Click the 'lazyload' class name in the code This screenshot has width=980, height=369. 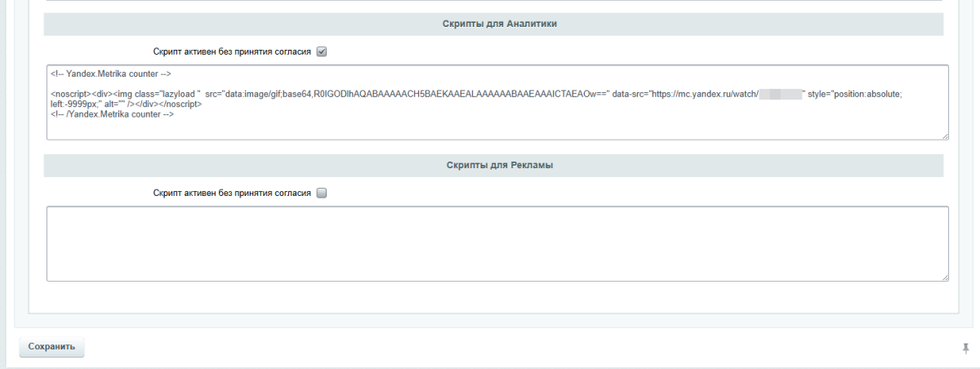click(181, 95)
